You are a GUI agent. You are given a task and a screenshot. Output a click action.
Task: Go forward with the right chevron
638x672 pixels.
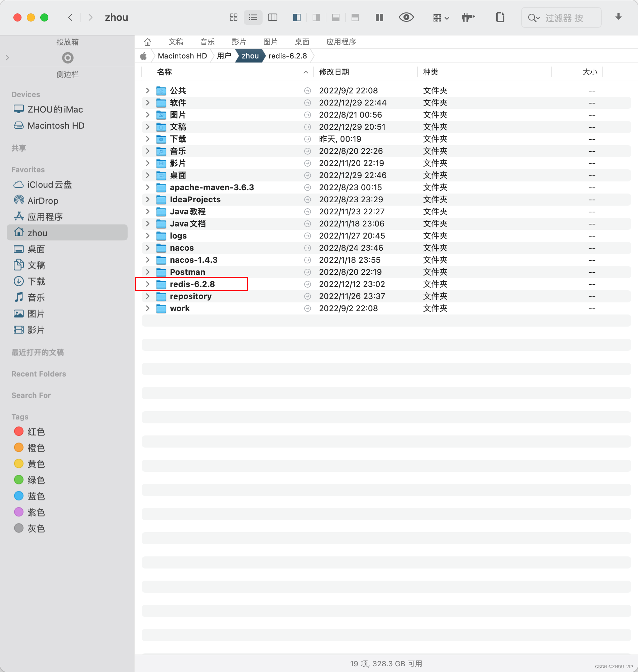(x=90, y=17)
